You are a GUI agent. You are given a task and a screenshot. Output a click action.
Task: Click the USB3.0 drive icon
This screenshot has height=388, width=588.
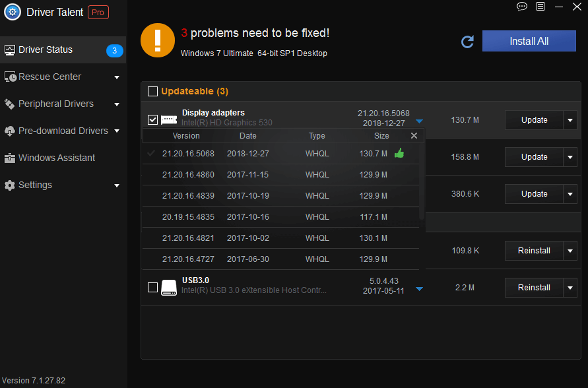pos(169,288)
